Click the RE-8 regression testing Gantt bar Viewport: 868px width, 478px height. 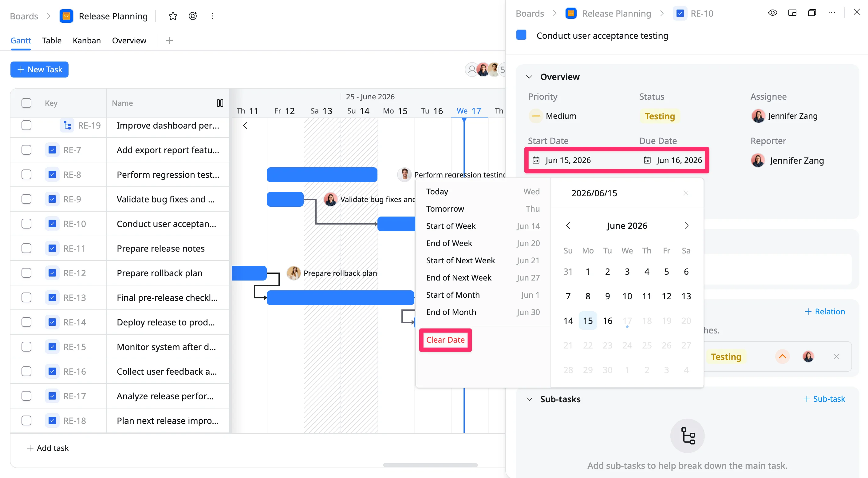322,175
